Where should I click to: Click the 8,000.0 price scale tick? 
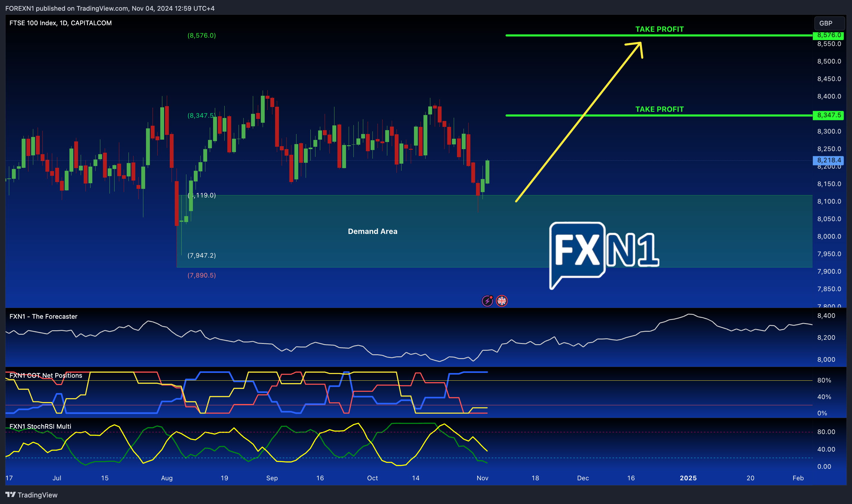829,236
